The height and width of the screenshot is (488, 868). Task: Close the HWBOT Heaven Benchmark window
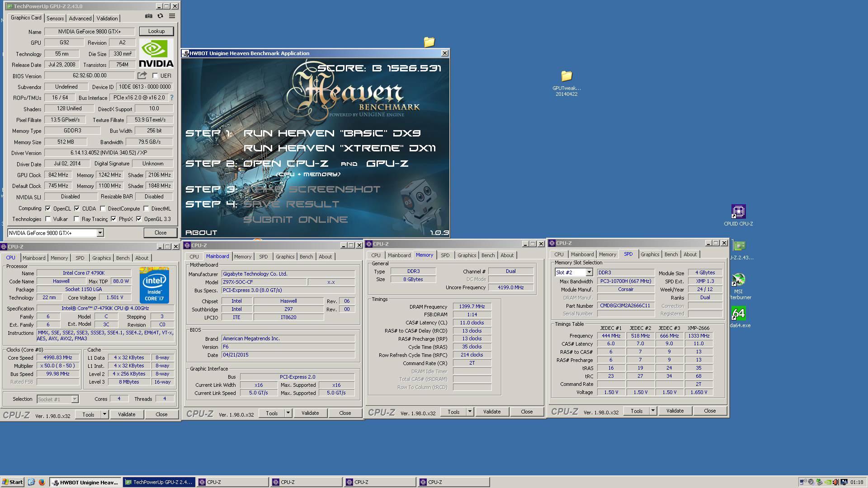[x=444, y=53]
